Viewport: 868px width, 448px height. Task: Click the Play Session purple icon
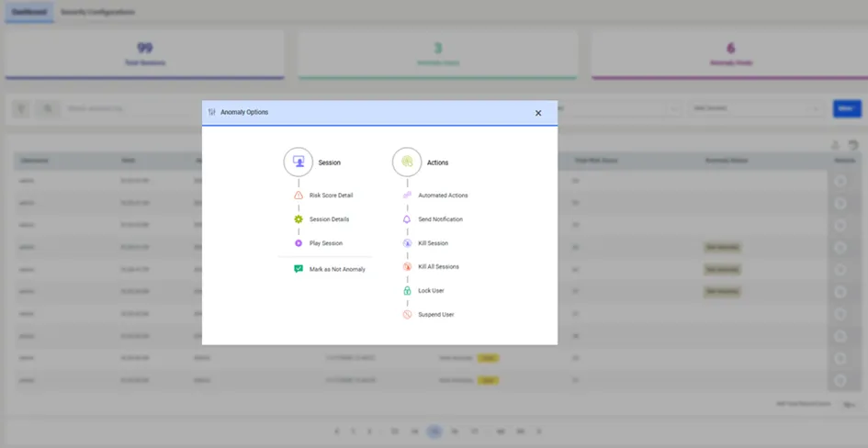tap(299, 242)
